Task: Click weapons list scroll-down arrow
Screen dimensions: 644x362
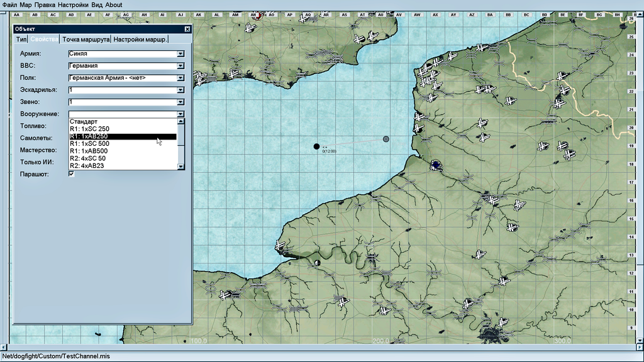Action: 180,167
